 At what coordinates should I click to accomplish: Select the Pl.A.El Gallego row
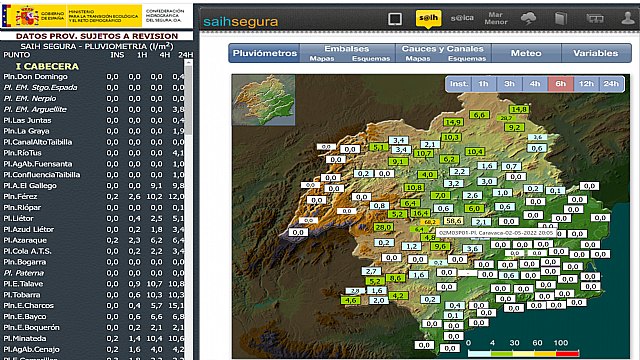pyautogui.click(x=93, y=185)
